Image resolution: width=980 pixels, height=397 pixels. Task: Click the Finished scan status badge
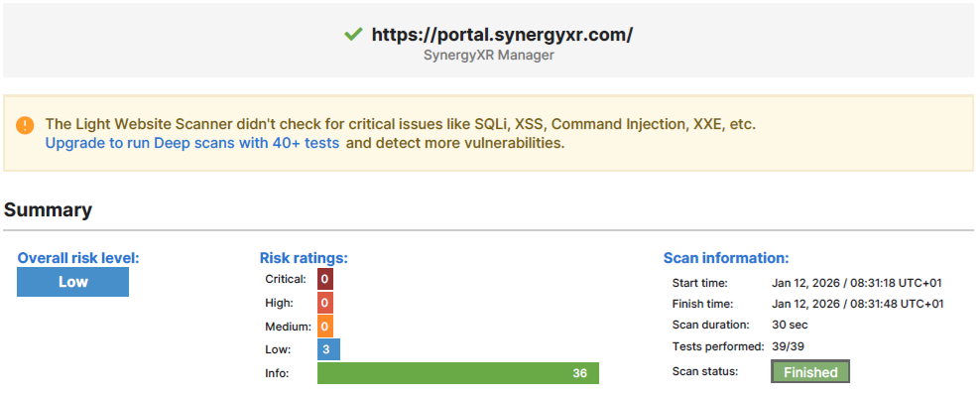click(810, 372)
